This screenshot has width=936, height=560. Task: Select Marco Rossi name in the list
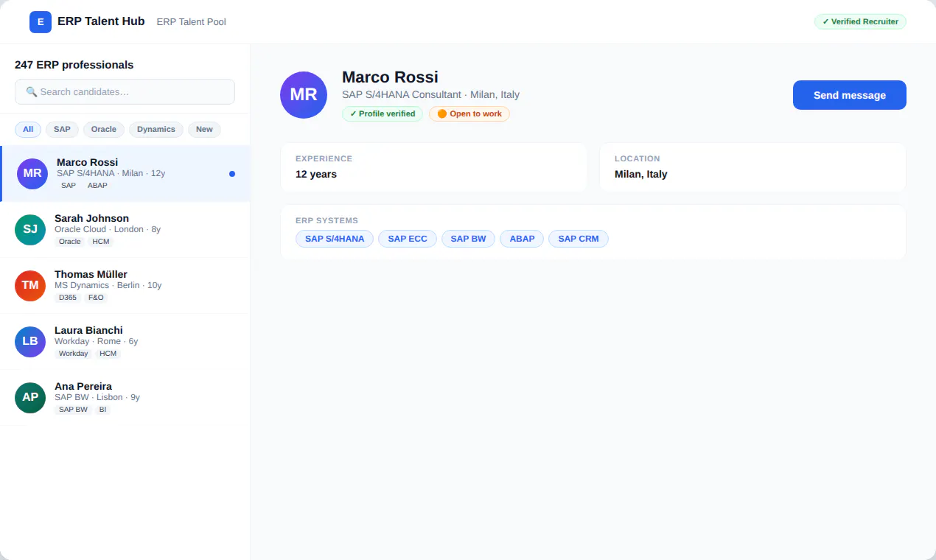[x=87, y=162]
